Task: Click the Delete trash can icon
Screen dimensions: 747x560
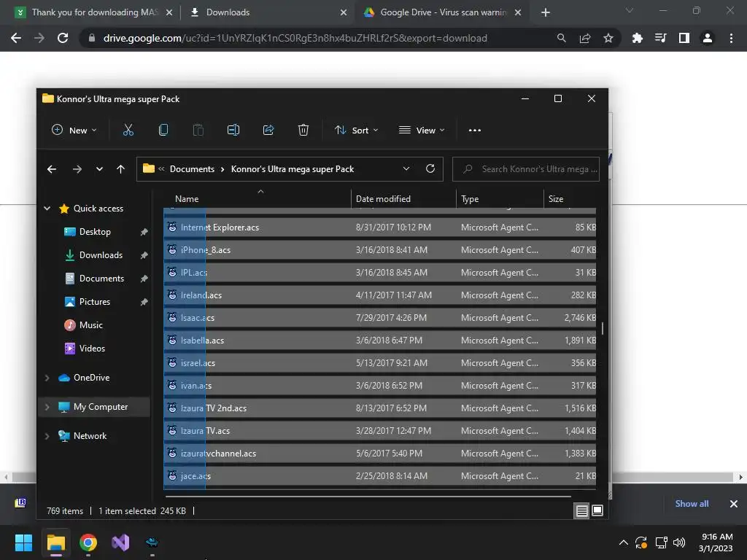Action: (303, 130)
